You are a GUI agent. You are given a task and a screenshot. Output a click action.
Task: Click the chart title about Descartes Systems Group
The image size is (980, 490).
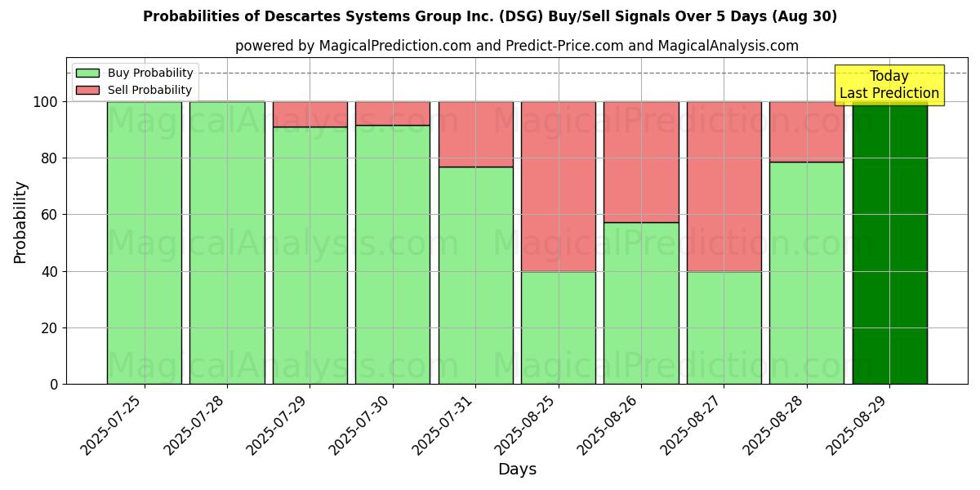[490, 16]
